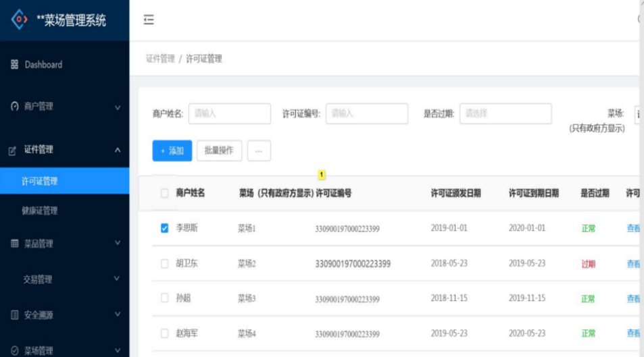Click the 菜场2 cell
The height and width of the screenshot is (357, 644).
[x=247, y=263]
